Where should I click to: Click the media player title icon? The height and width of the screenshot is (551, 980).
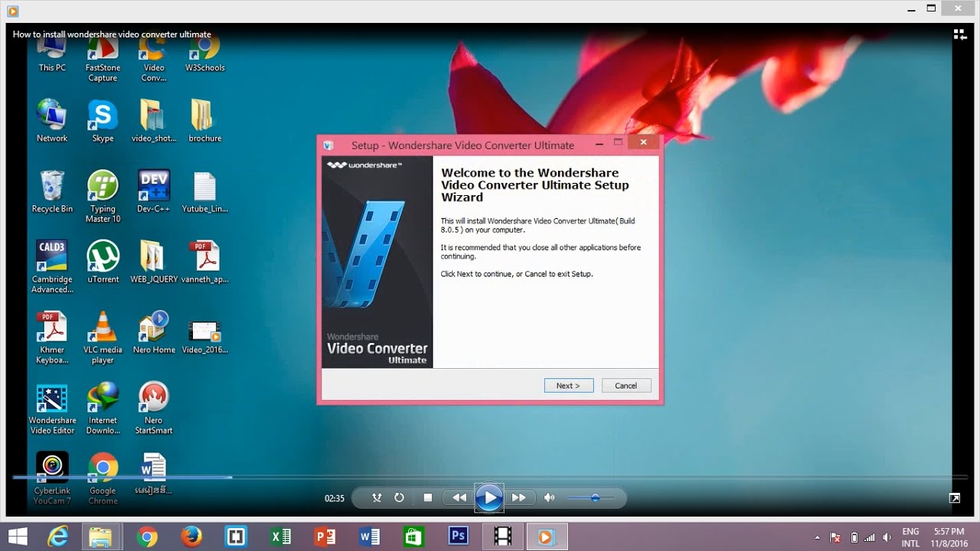(x=11, y=11)
